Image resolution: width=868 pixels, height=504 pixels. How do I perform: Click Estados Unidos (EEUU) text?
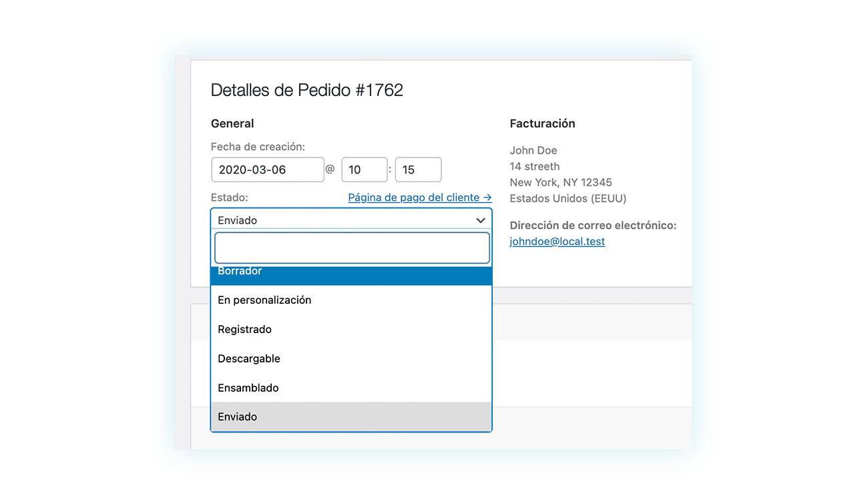(x=568, y=198)
